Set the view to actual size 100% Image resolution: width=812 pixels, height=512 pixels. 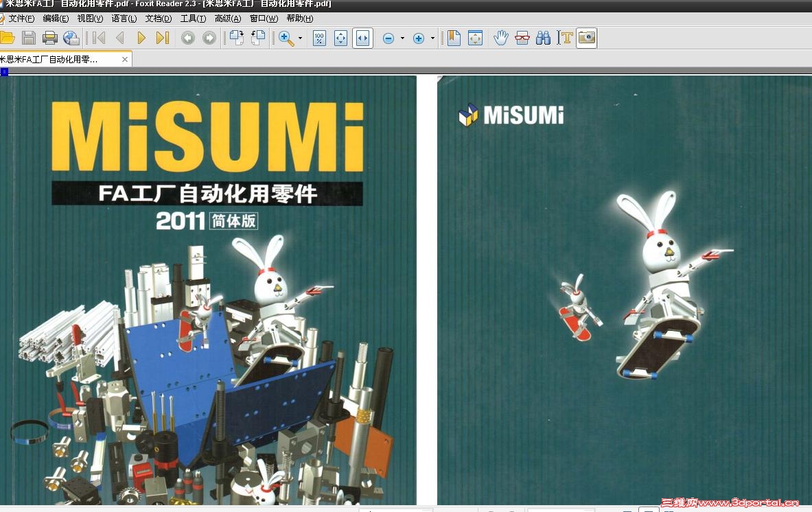(x=320, y=38)
